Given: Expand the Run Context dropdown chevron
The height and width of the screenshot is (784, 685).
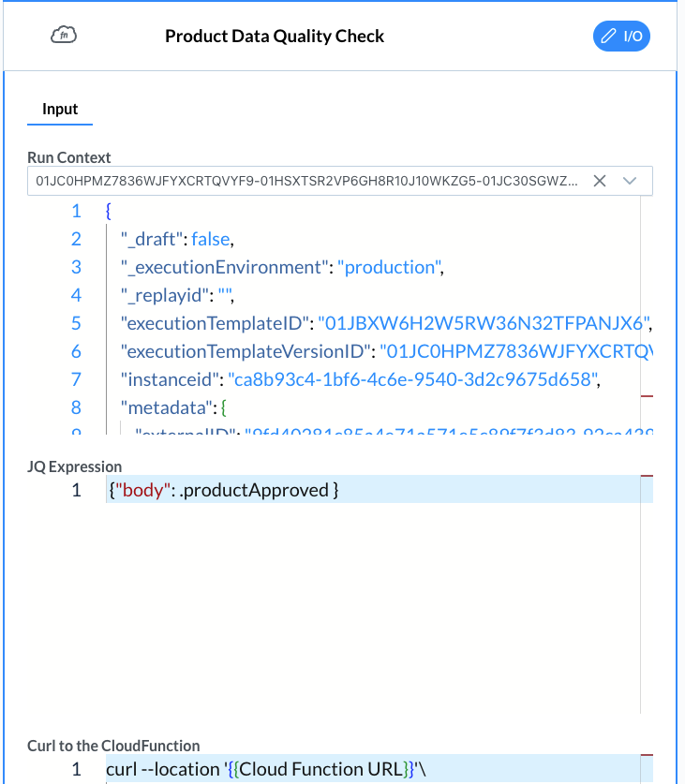Looking at the screenshot, I should click(x=631, y=181).
